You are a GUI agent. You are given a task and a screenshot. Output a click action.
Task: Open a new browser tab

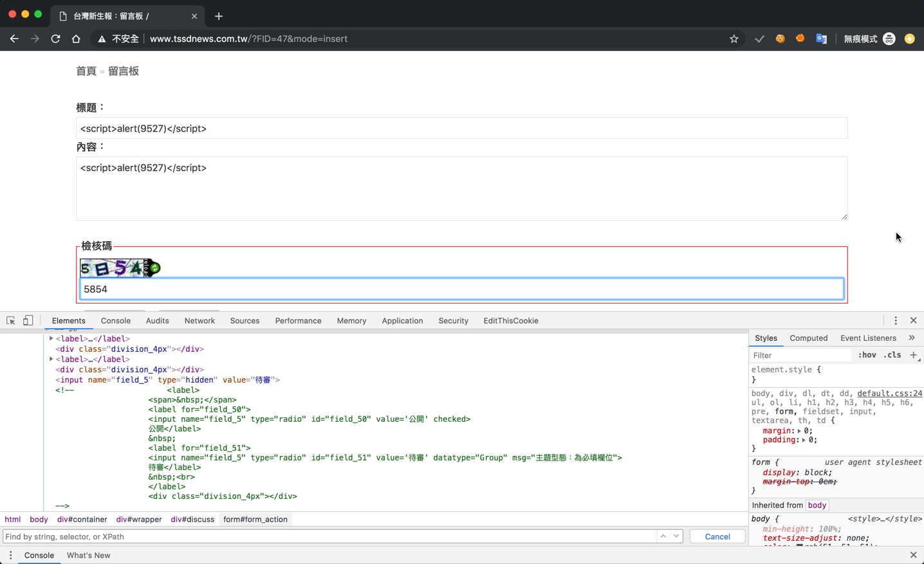tap(219, 16)
